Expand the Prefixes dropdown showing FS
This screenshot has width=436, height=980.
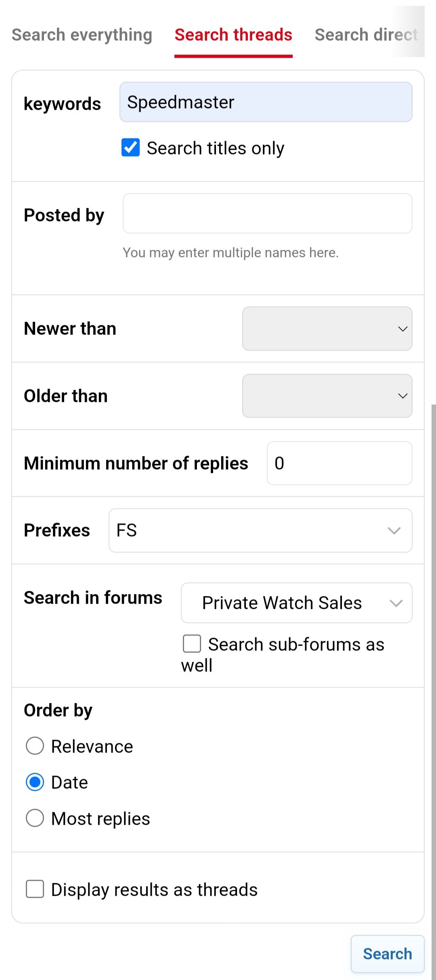260,530
